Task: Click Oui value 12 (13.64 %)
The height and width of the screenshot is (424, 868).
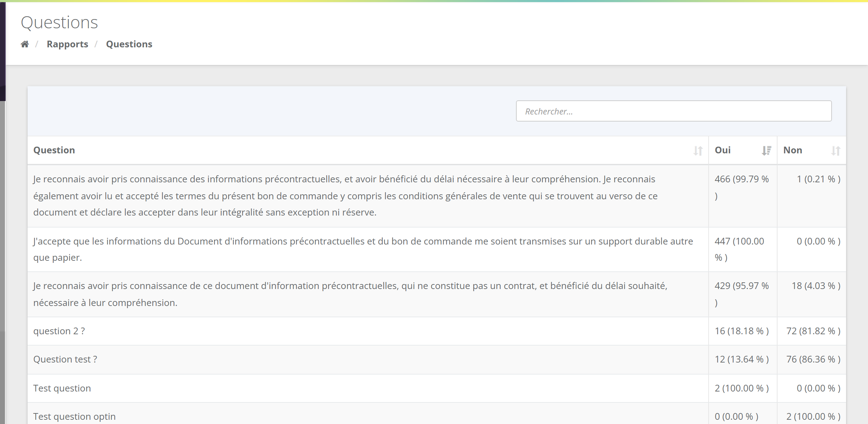Action: click(742, 359)
